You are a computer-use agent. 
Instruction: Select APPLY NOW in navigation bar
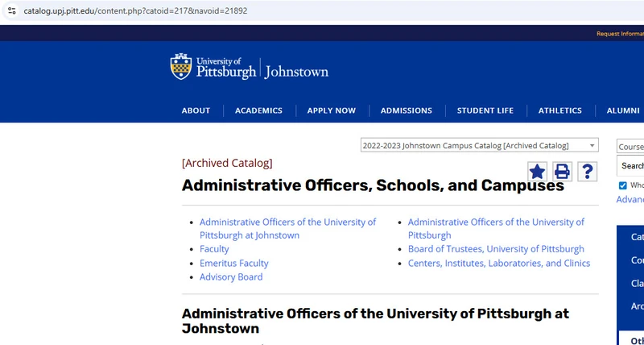[x=332, y=110]
